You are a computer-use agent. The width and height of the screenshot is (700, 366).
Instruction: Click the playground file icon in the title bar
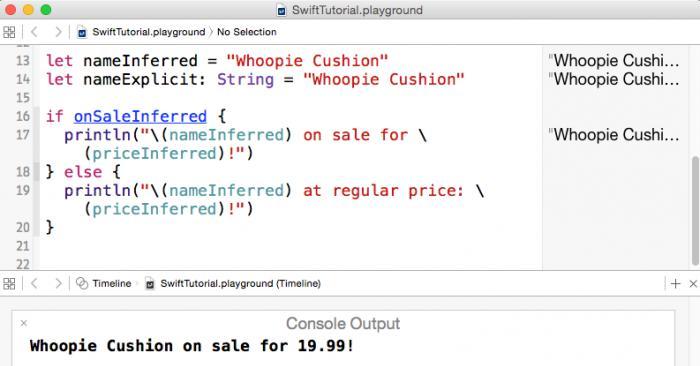click(281, 10)
